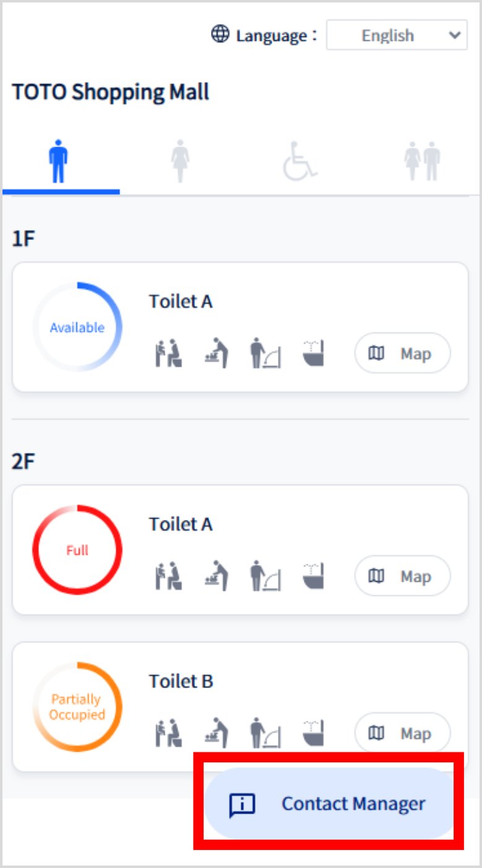Switch to the family (man and woman) restroom tab
Image resolution: width=482 pixels, height=868 pixels.
coord(422,161)
